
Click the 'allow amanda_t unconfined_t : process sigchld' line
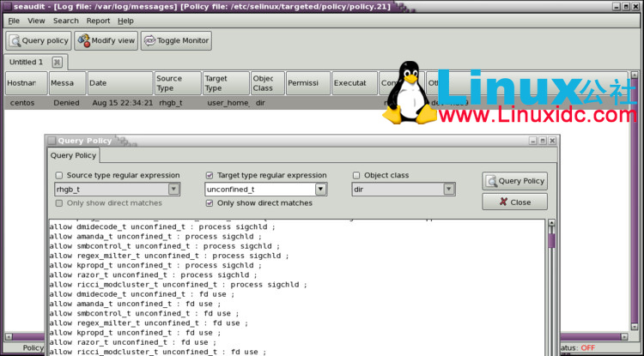click(x=155, y=237)
